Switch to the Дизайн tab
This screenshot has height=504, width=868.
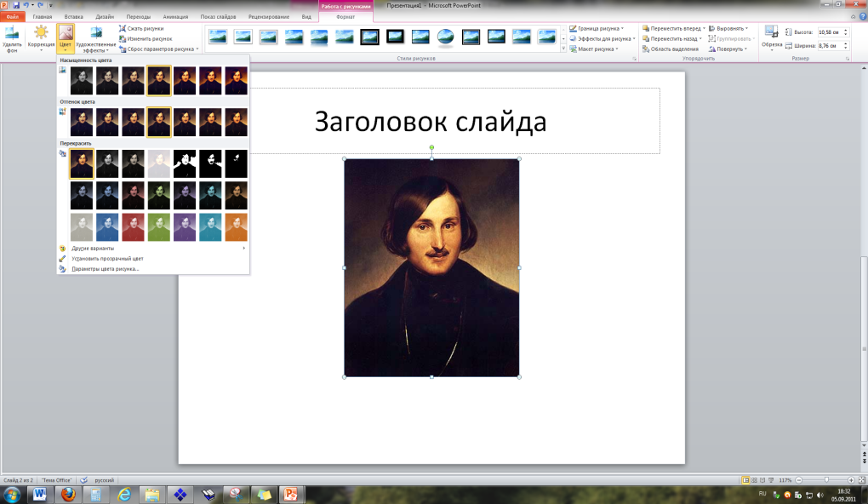104,17
